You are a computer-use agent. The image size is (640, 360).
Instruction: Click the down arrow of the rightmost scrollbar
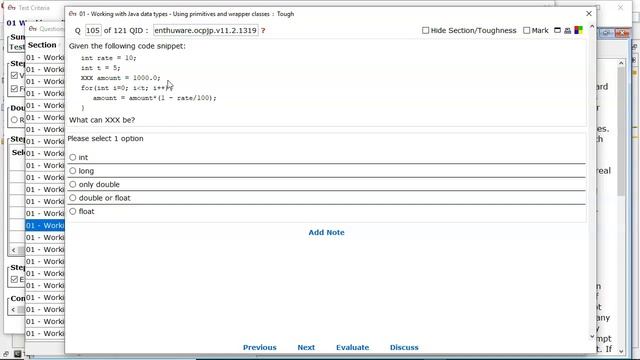click(621, 351)
